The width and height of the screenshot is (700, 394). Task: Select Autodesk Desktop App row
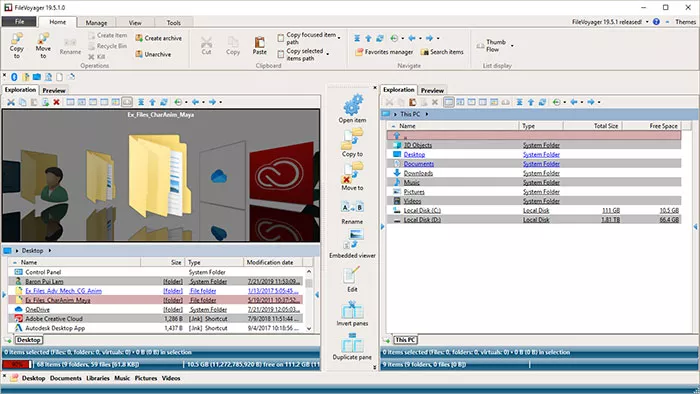(155, 328)
